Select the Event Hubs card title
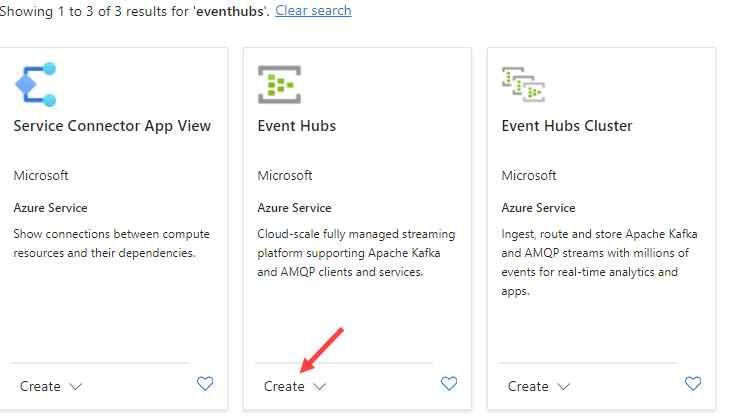The height and width of the screenshot is (419, 730). [x=297, y=126]
